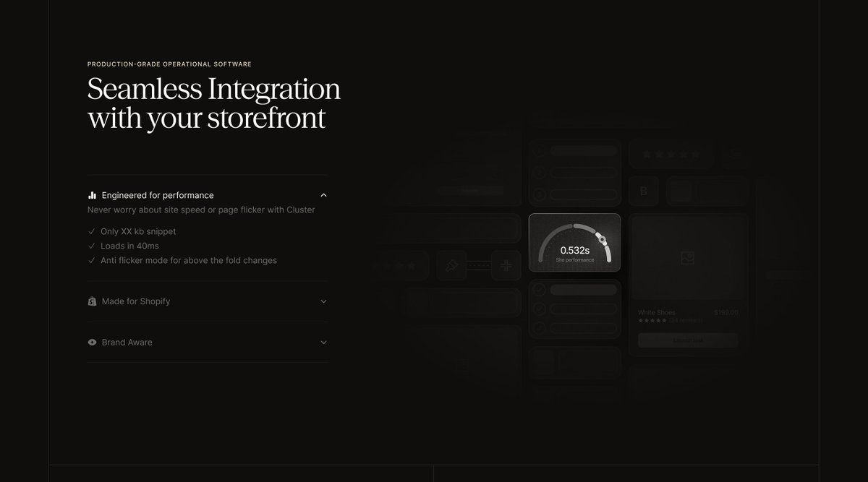Expand the Brand Aware chevron
Screen dimensions: 868x482
[323, 343]
